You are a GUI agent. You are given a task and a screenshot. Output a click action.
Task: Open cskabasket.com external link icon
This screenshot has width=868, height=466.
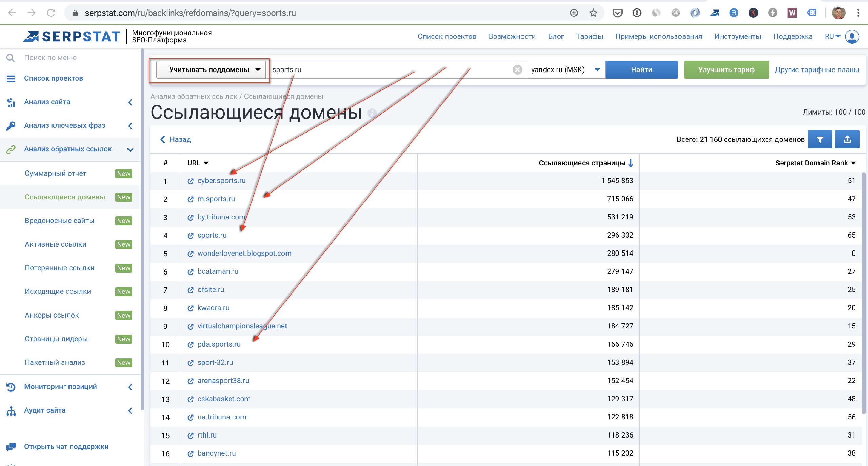[x=190, y=399]
